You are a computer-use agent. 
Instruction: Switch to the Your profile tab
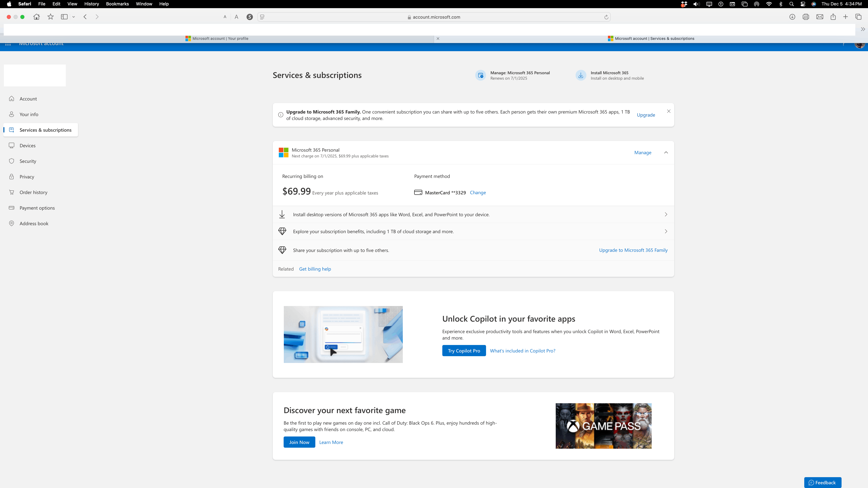(220, 39)
